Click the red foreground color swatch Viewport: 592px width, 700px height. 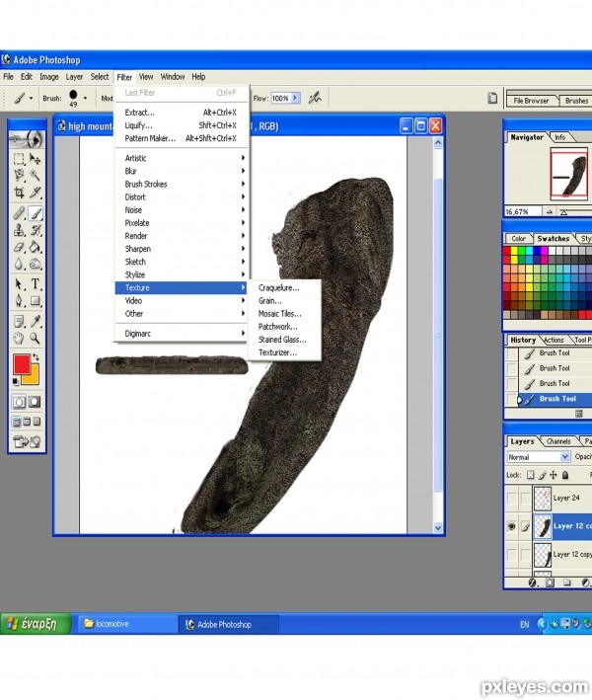pyautogui.click(x=21, y=363)
